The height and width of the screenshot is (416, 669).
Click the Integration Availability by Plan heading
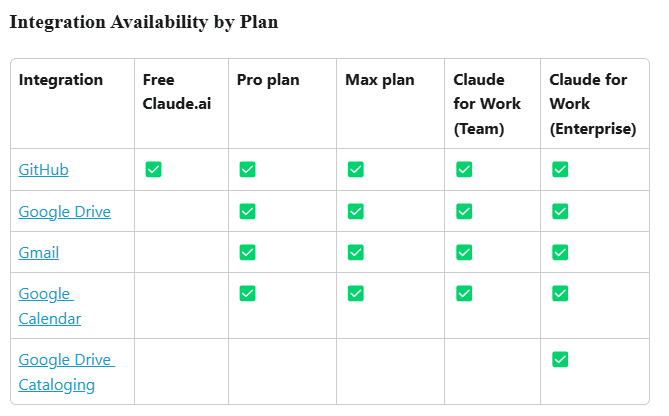[143, 22]
